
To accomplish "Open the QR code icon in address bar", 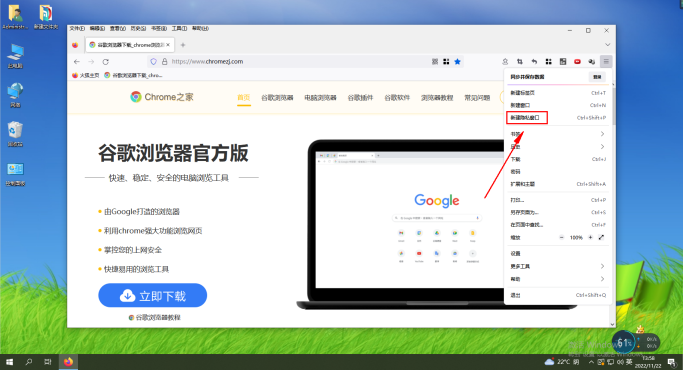I will click(435, 62).
